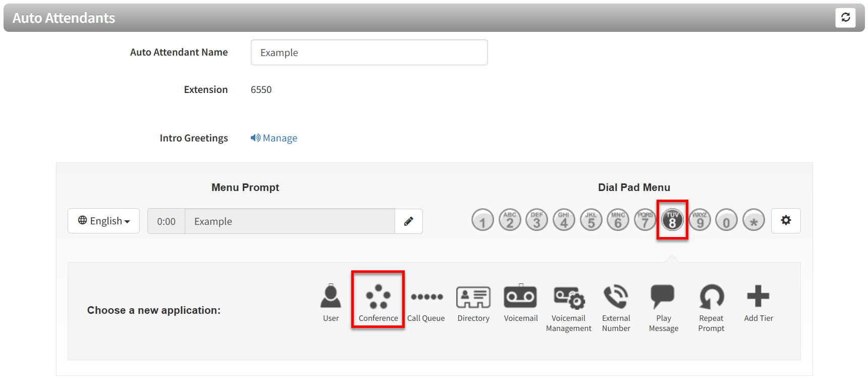Choose the Repeat Prompt application
The height and width of the screenshot is (381, 868).
tap(711, 309)
